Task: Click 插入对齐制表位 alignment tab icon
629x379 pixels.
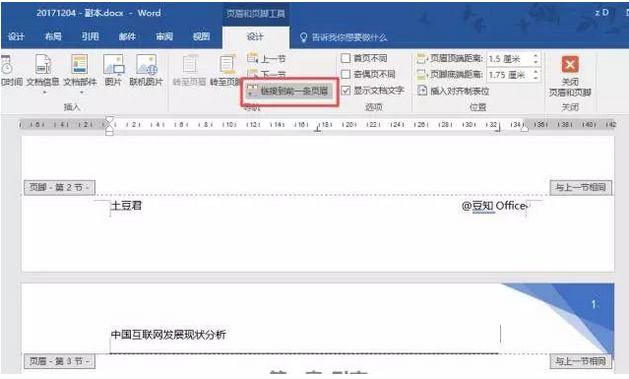Action: pos(422,91)
